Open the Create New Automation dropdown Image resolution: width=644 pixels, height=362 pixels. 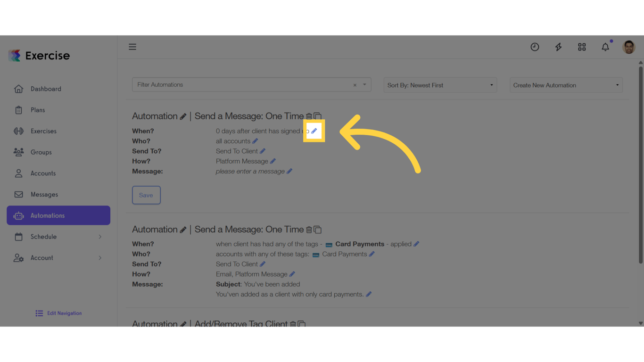tap(566, 85)
